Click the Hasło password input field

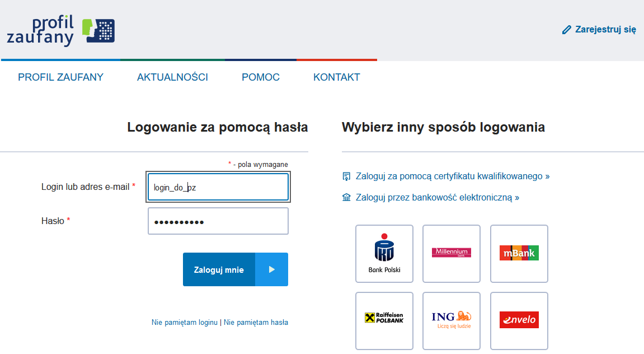(x=218, y=221)
